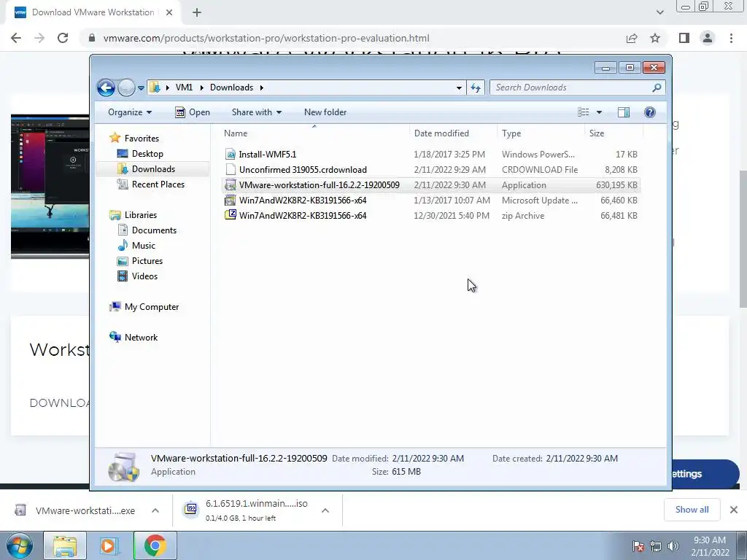Close the Chrome downloads bar
This screenshot has height=560, width=747.
[x=734, y=510]
